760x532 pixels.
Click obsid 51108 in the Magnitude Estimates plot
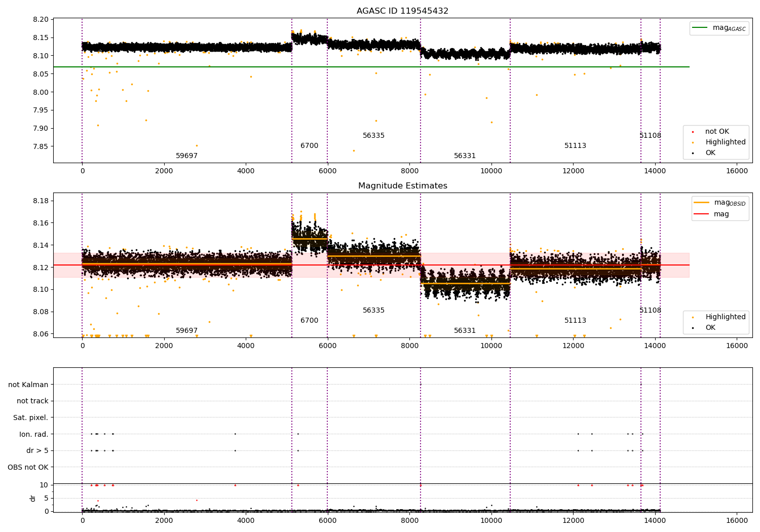651,311
